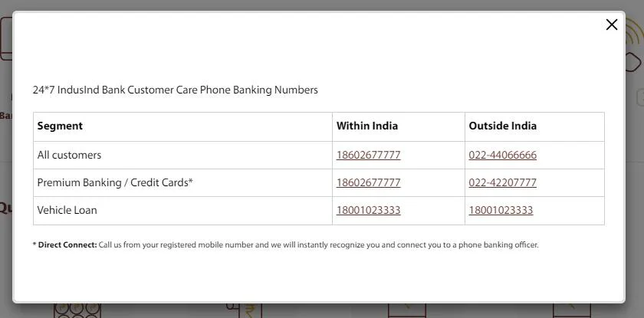Click the All customers row label
The width and height of the screenshot is (644, 318).
[69, 155]
